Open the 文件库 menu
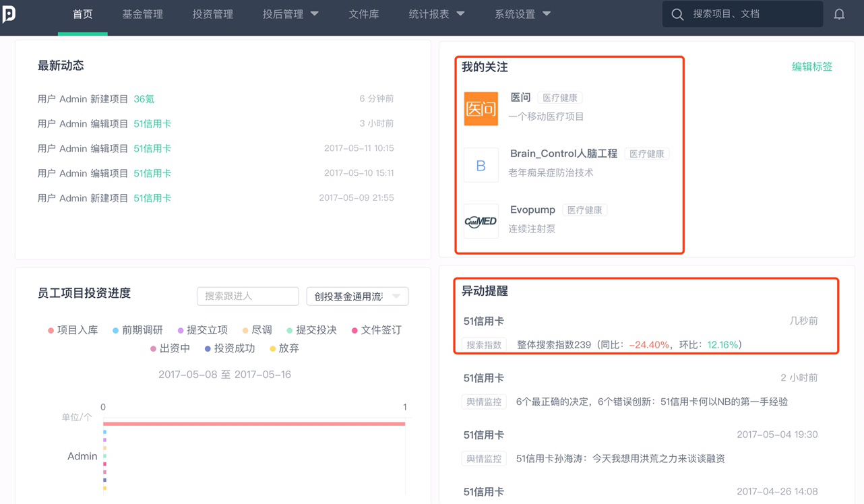Image resolution: width=864 pixels, height=504 pixels. pos(363,14)
